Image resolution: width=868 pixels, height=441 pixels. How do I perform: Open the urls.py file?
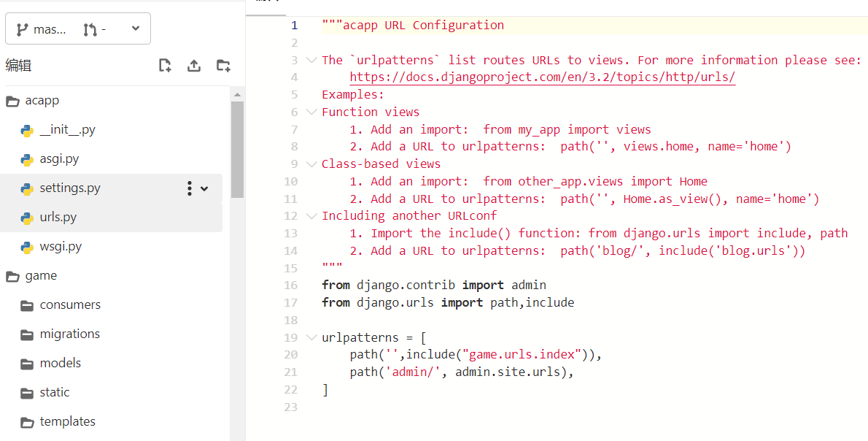click(58, 218)
